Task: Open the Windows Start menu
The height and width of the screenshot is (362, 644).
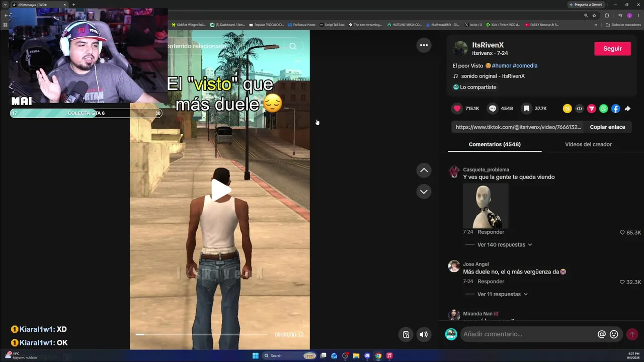Action: pyautogui.click(x=255, y=356)
